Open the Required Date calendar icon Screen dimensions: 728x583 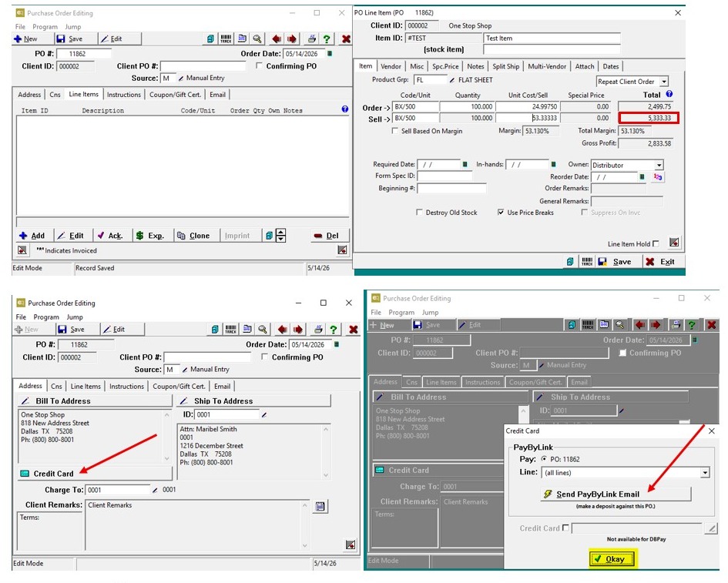[465, 164]
